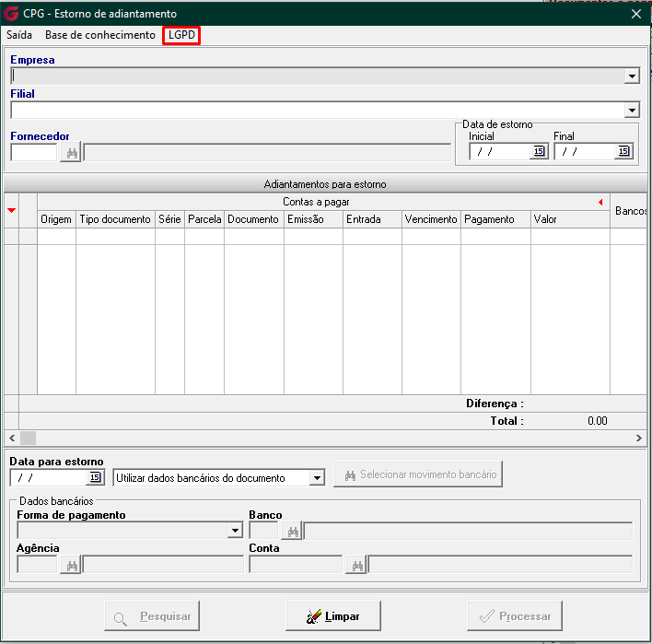Close the Estorno de adiantamento window
This screenshot has height=644, width=652.
point(635,14)
